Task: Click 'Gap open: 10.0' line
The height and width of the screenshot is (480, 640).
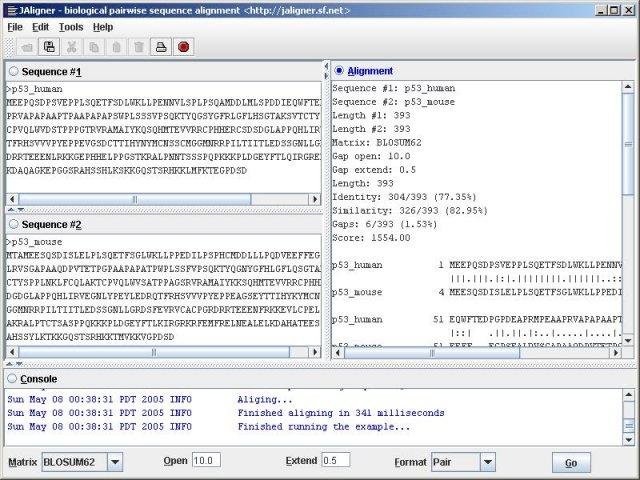Action: [371, 156]
